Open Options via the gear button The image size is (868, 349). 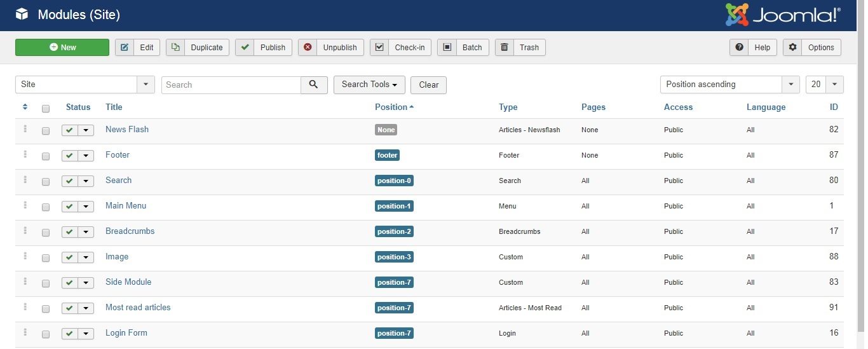812,47
